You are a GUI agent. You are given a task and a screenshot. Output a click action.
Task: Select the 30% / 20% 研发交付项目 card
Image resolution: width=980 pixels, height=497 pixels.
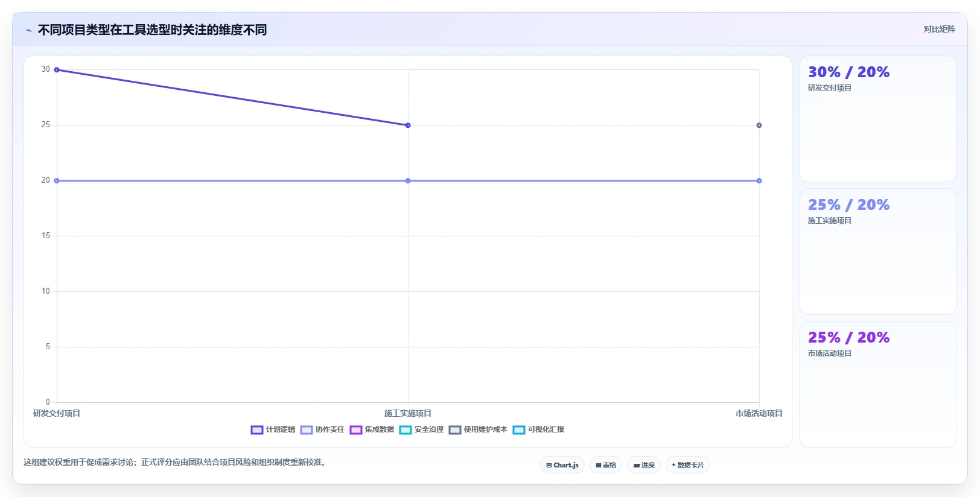pyautogui.click(x=878, y=119)
